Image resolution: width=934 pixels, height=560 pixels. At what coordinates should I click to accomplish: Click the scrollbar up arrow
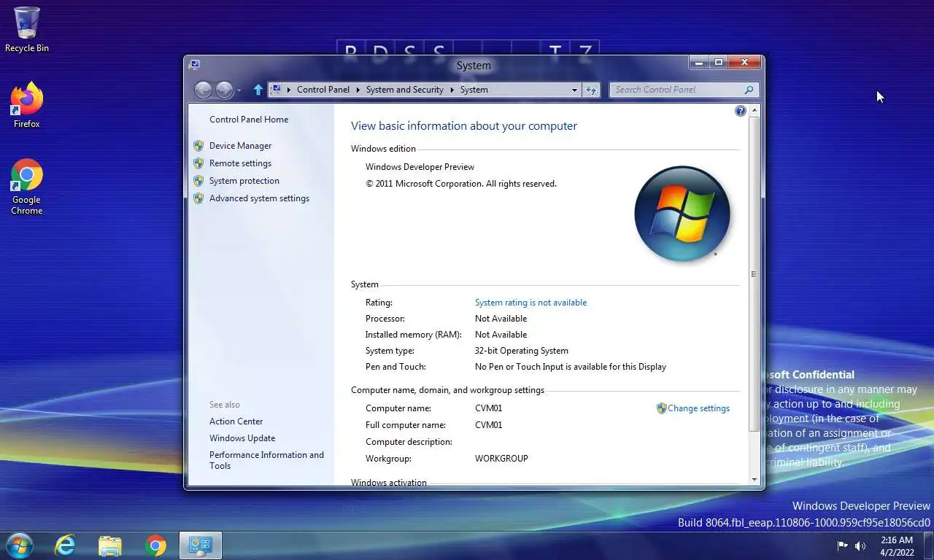[x=754, y=110]
